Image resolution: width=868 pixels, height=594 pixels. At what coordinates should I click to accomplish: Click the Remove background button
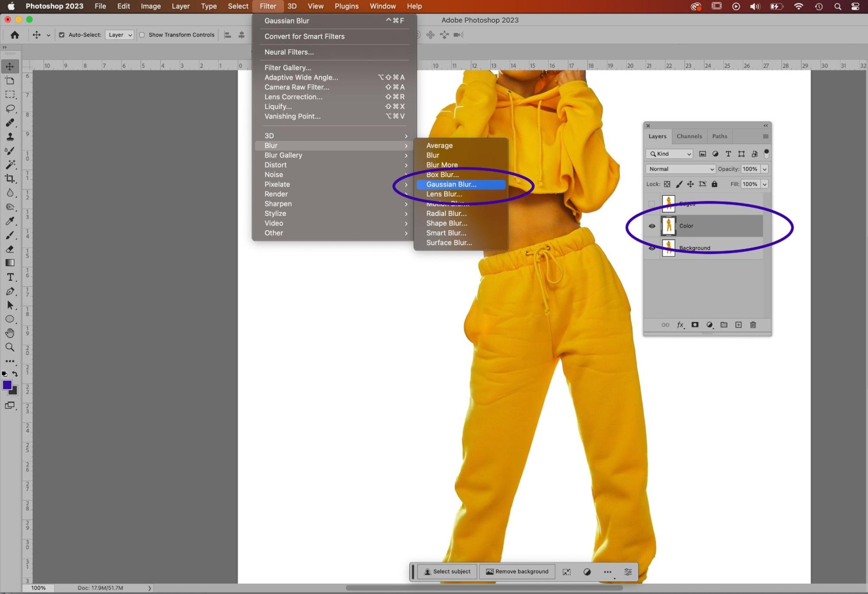517,571
